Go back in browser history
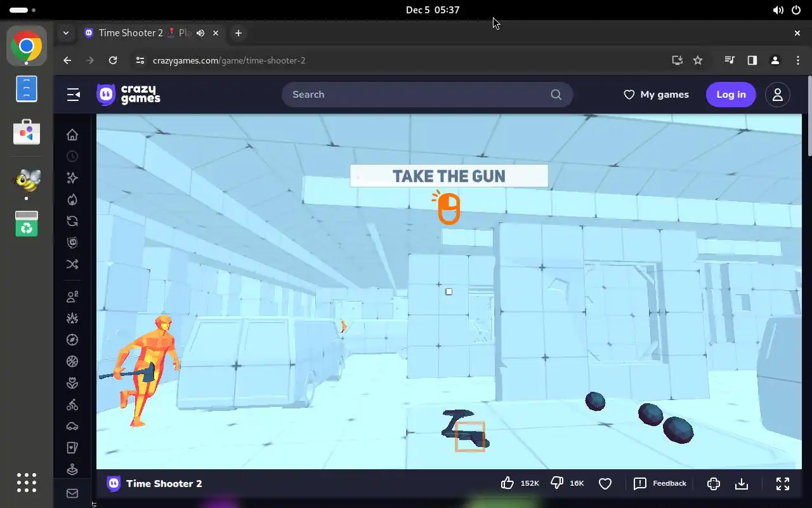 pyautogui.click(x=67, y=60)
